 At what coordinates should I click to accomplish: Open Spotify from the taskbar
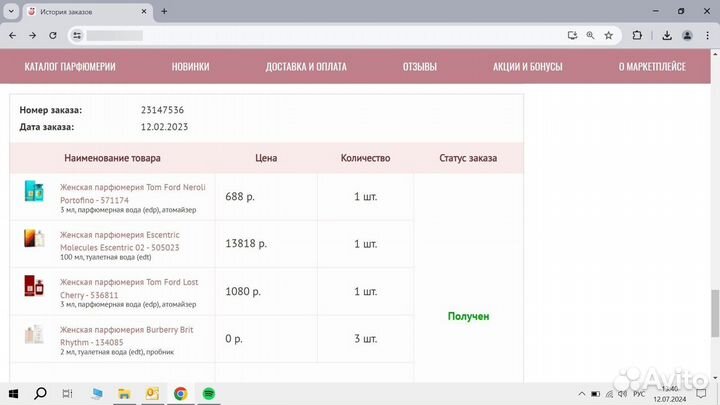(209, 394)
